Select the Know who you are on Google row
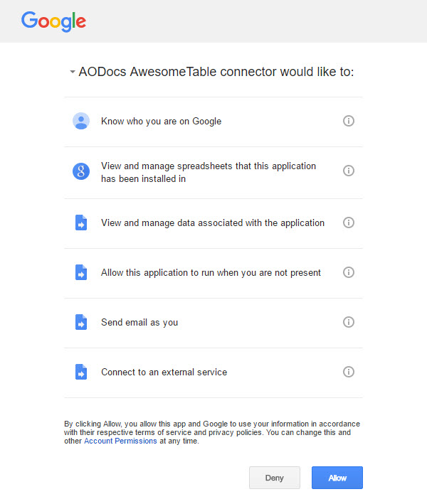 coord(213,122)
